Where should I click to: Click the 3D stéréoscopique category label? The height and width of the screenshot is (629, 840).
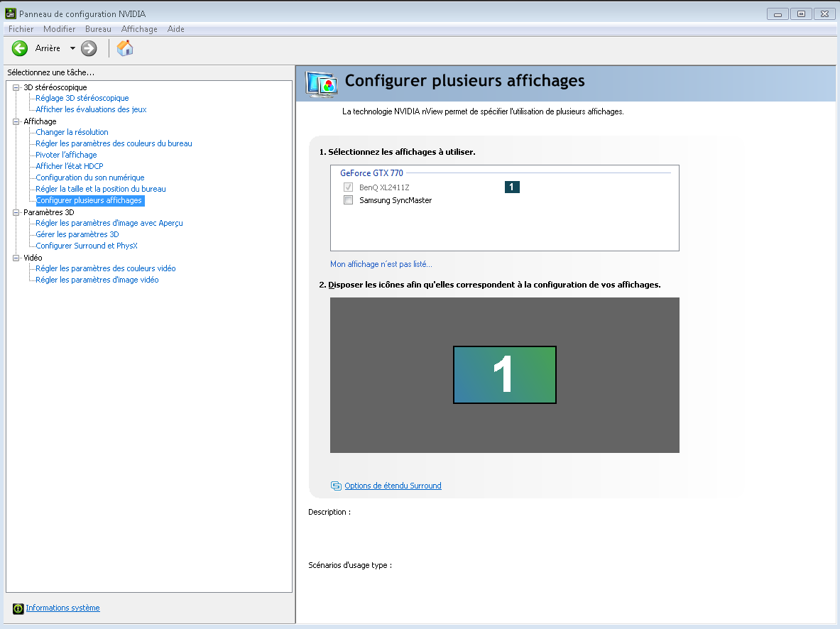click(55, 87)
